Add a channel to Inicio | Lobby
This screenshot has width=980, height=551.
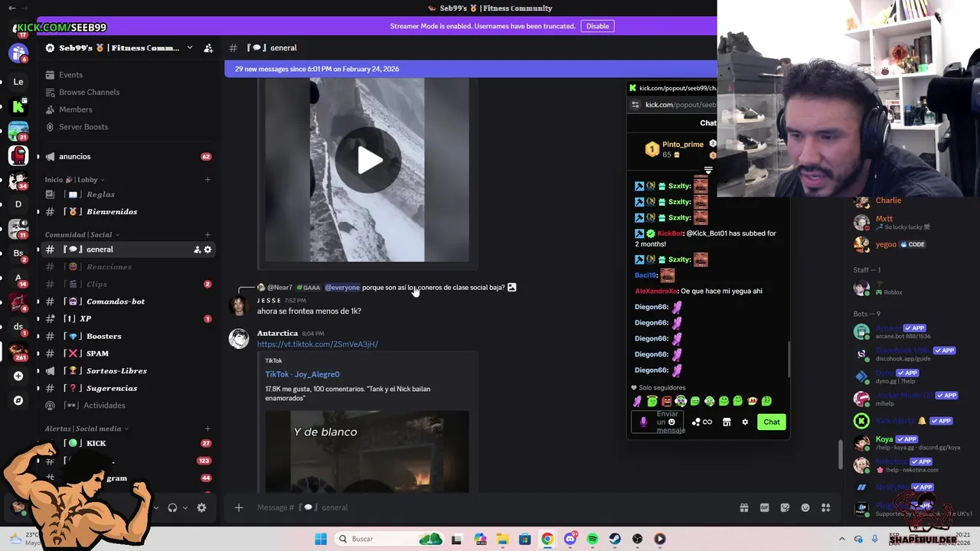pos(207,180)
